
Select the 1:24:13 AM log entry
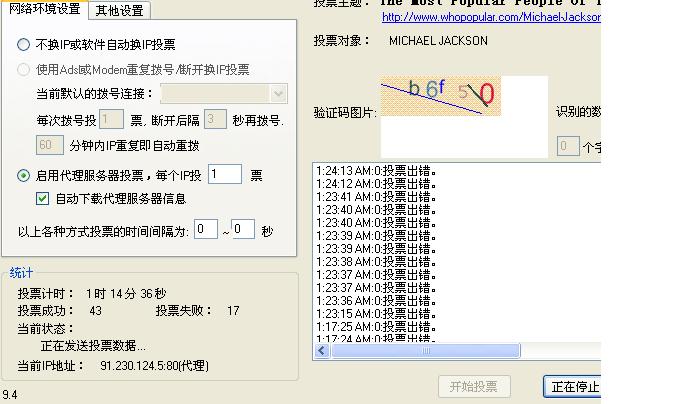tap(376, 171)
